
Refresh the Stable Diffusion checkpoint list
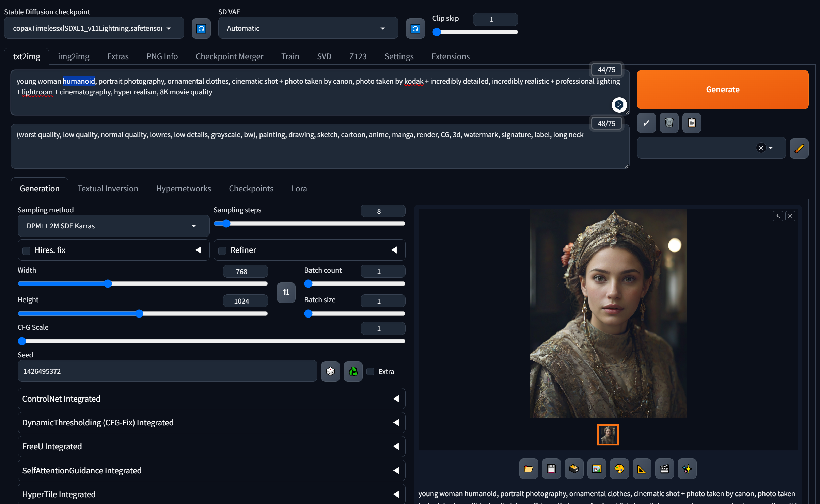pyautogui.click(x=201, y=28)
